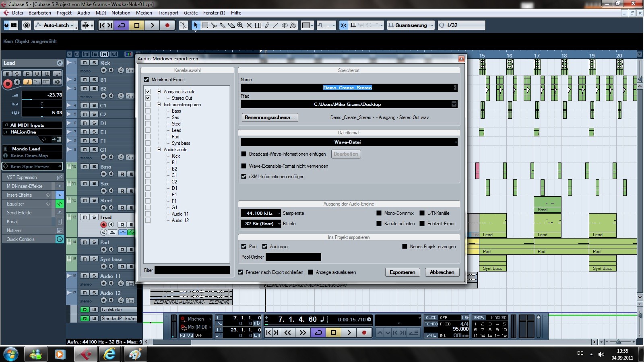This screenshot has height=362, width=644.
Task: Toggle Cycle loop in top toolbar
Action: tap(122, 25)
